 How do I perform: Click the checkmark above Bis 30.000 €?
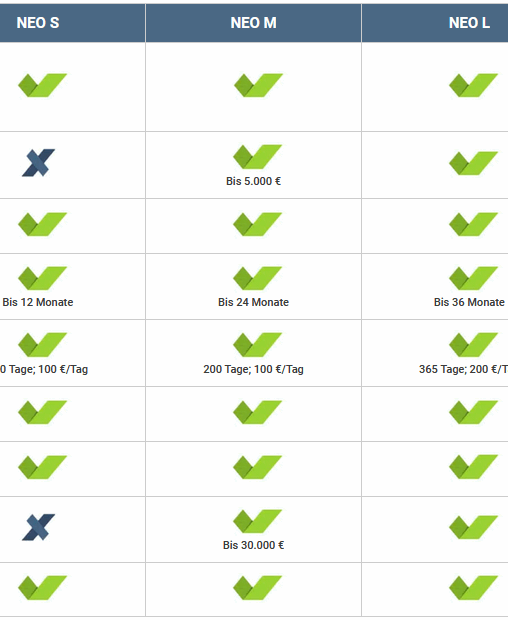click(257, 521)
